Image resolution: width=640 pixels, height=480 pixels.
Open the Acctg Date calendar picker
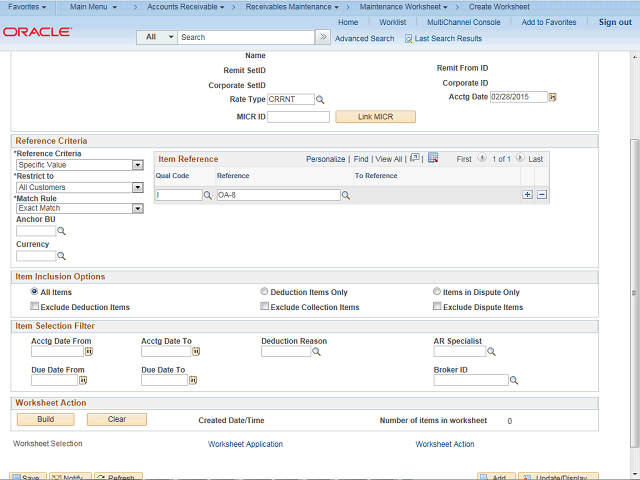(552, 97)
